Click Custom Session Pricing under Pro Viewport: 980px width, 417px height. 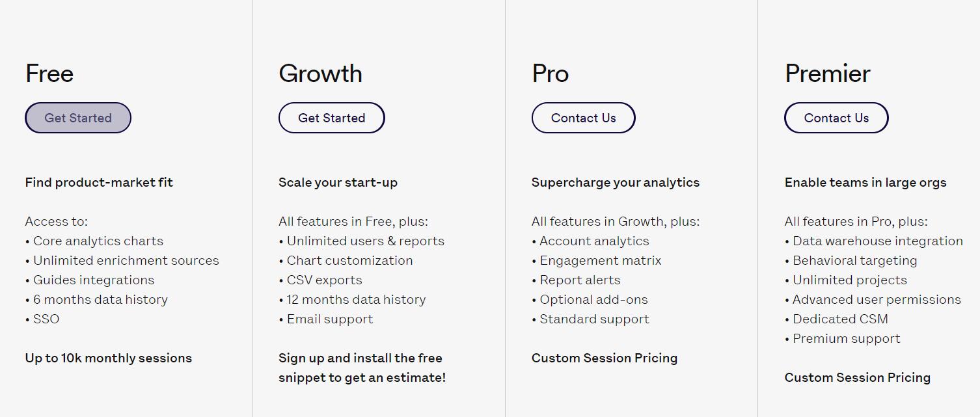(x=605, y=358)
